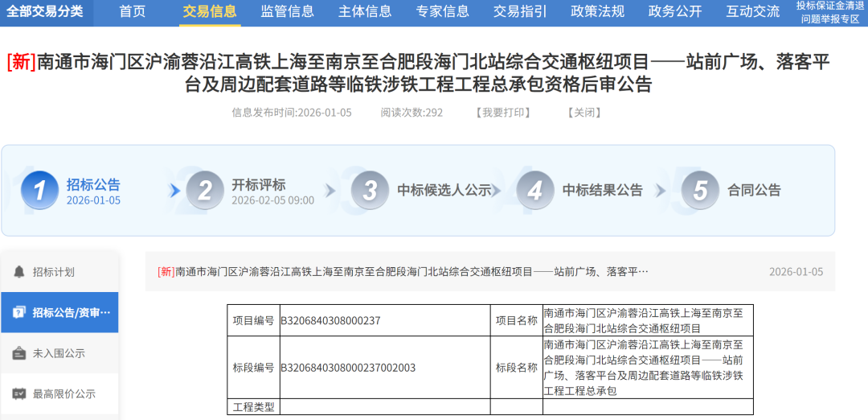Screen dimensions: 868x420
Task: Click the bell icon beside 招标计划
Action: pyautogui.click(x=19, y=272)
